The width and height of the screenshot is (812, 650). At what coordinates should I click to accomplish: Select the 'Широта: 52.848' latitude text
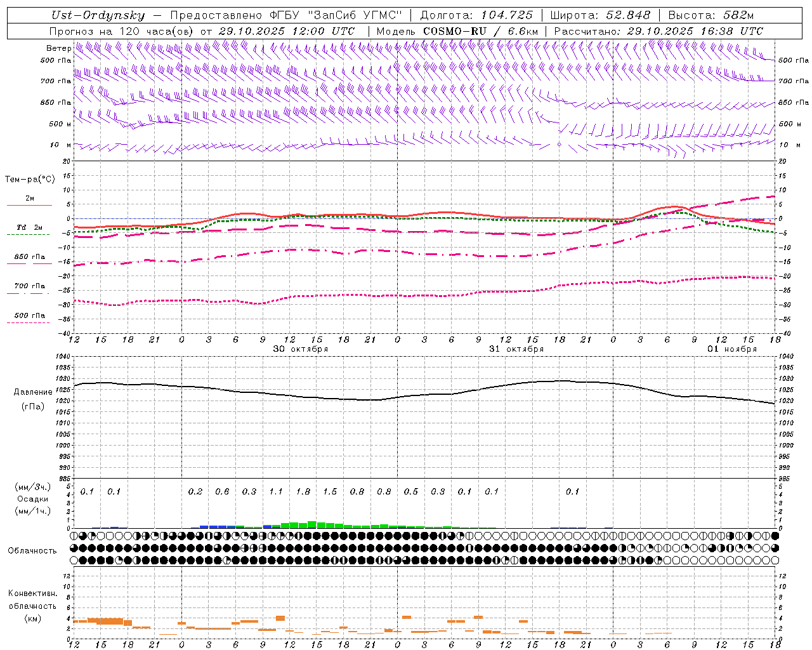600,16
